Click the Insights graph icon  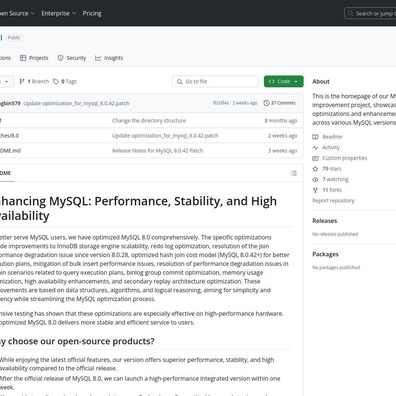98,58
